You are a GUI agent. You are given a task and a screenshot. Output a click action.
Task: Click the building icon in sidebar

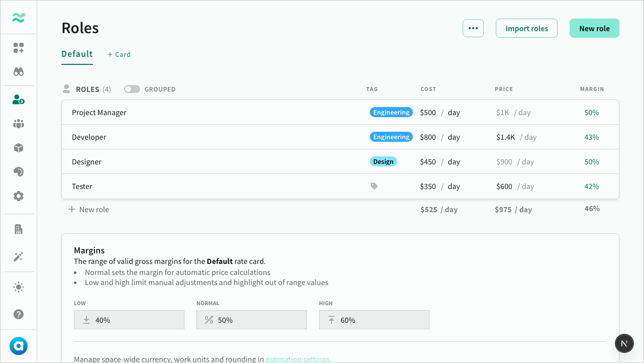pos(19,229)
